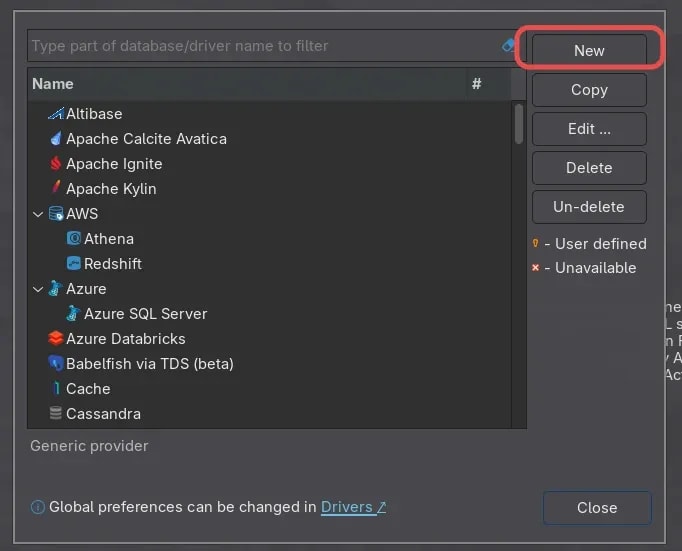Image resolution: width=682 pixels, height=551 pixels.
Task: Click the Apache Calcite Avatica icon
Action: click(x=56, y=139)
